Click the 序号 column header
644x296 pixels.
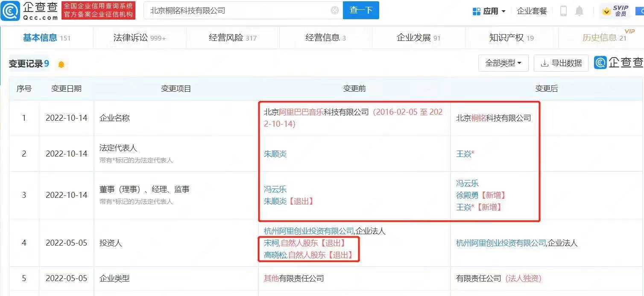[x=24, y=89]
